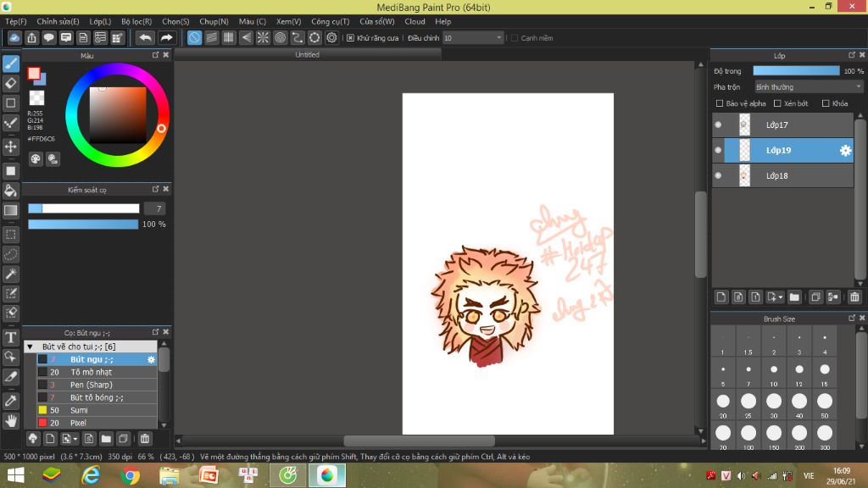868x488 pixels.
Task: Select the Sumi brush
Action: point(97,411)
